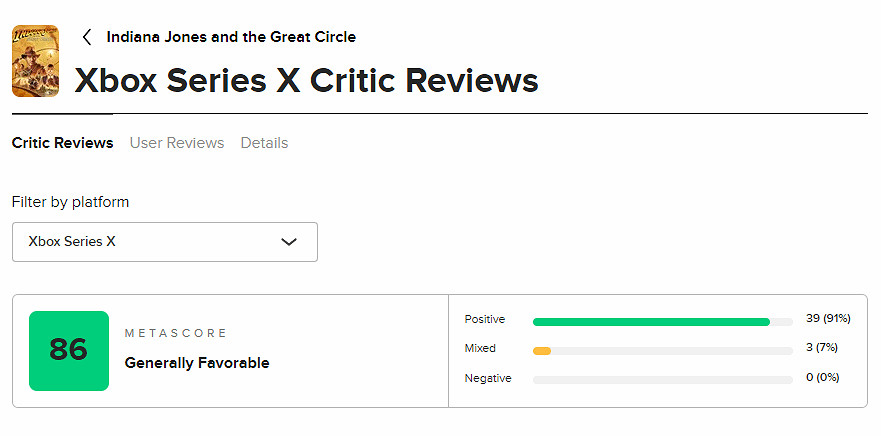Image resolution: width=881 pixels, height=436 pixels.
Task: Click the green Positive reviews bar
Action: click(651, 322)
